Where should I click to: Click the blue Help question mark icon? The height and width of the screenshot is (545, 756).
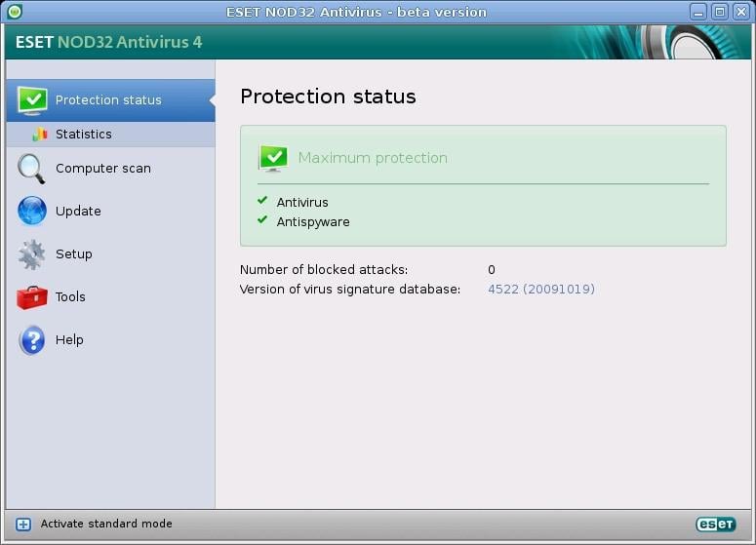32,340
